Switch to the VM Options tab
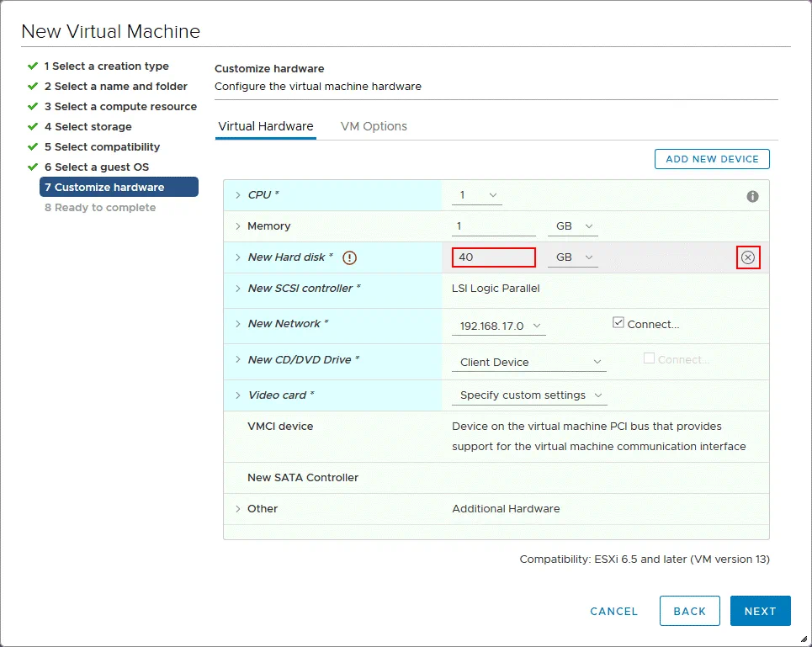This screenshot has width=812, height=647. click(374, 126)
